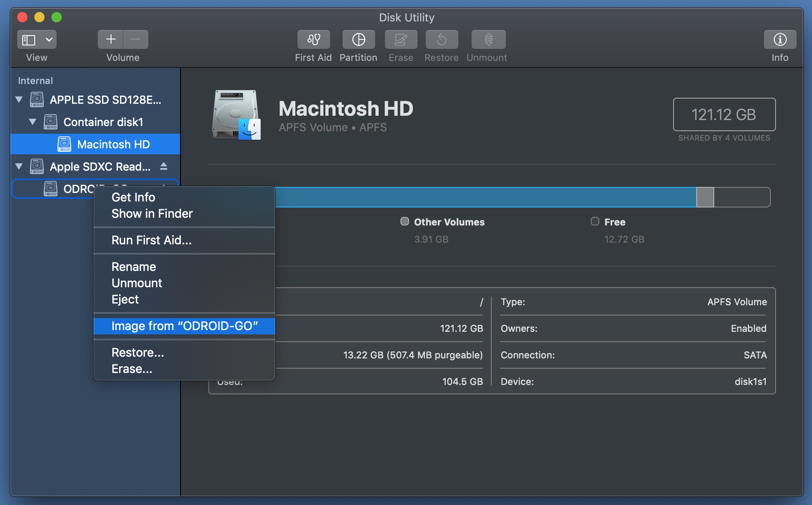The width and height of the screenshot is (812, 505).
Task: Click the Erase toolbar icon
Action: click(401, 39)
